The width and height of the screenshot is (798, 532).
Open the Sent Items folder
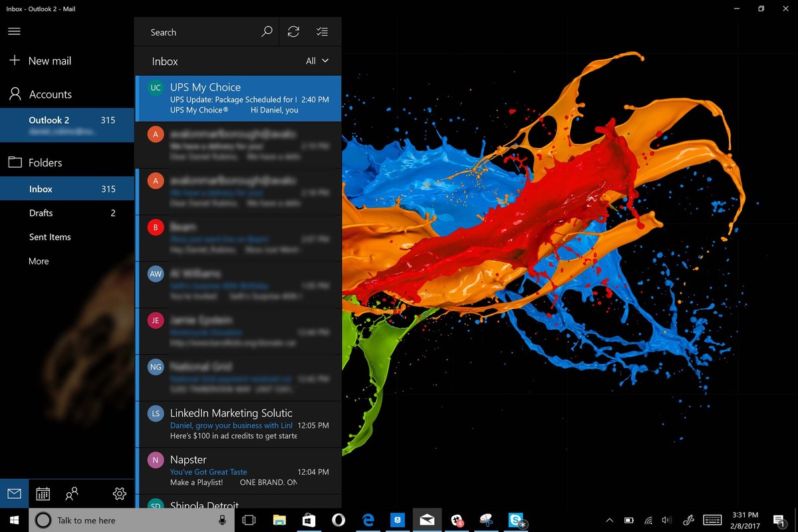(66, 237)
